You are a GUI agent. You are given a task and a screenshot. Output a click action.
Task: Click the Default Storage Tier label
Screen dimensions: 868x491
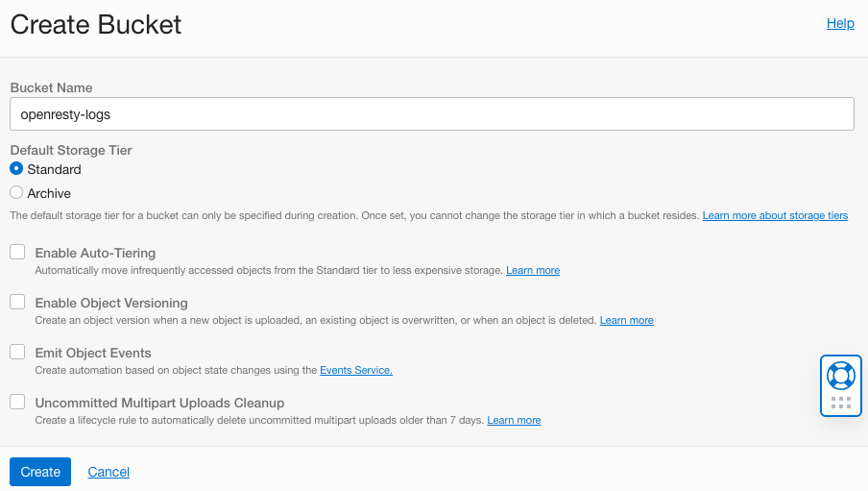tap(71, 150)
